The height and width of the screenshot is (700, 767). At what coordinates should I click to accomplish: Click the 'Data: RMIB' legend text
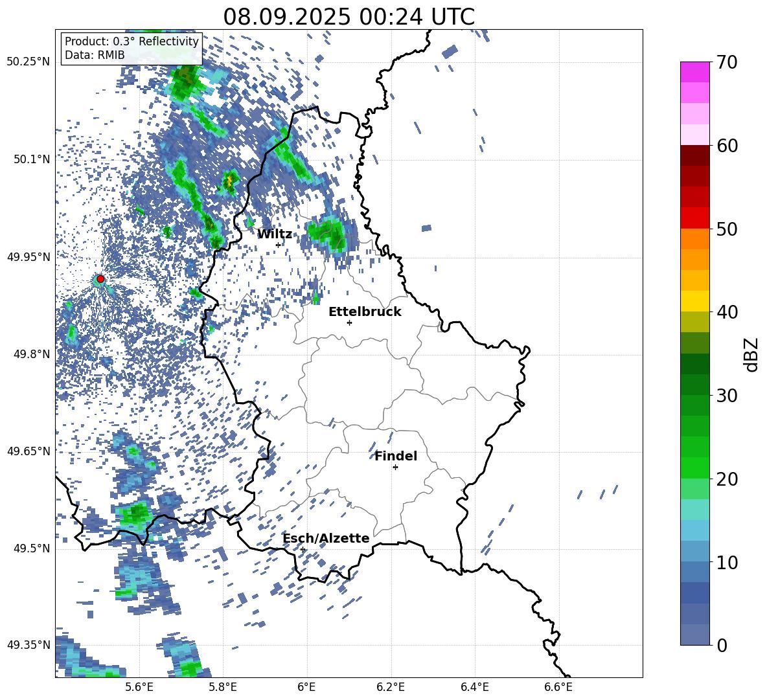[95, 55]
